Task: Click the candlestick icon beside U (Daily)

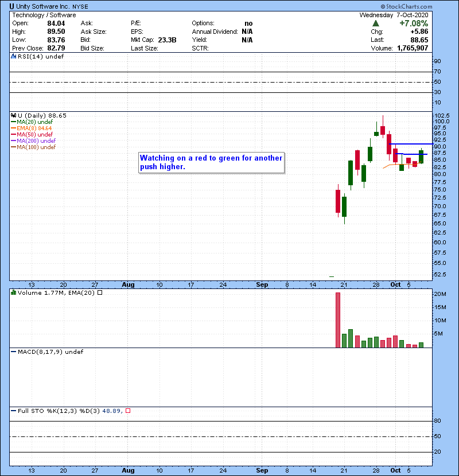Action: point(13,115)
